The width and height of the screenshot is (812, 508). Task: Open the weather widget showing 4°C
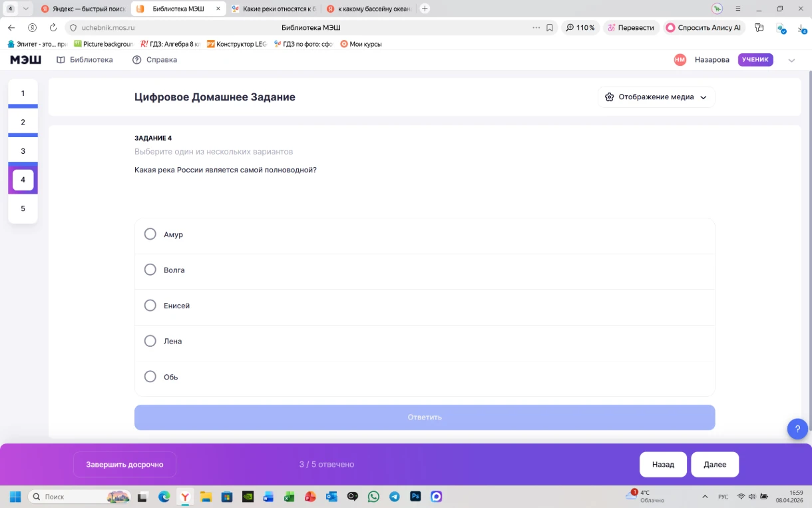coord(646,497)
